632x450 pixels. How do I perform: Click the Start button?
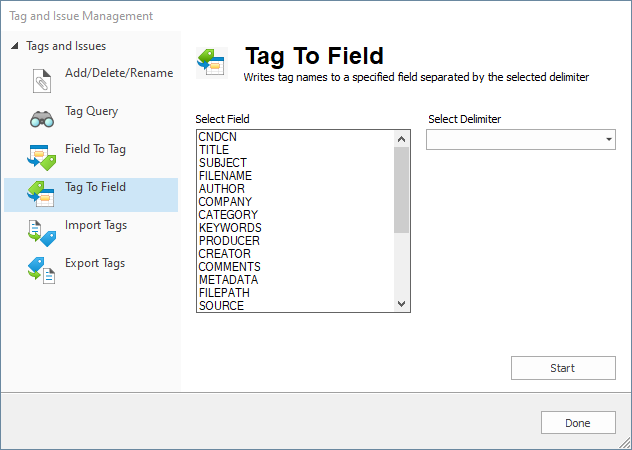pyautogui.click(x=563, y=368)
